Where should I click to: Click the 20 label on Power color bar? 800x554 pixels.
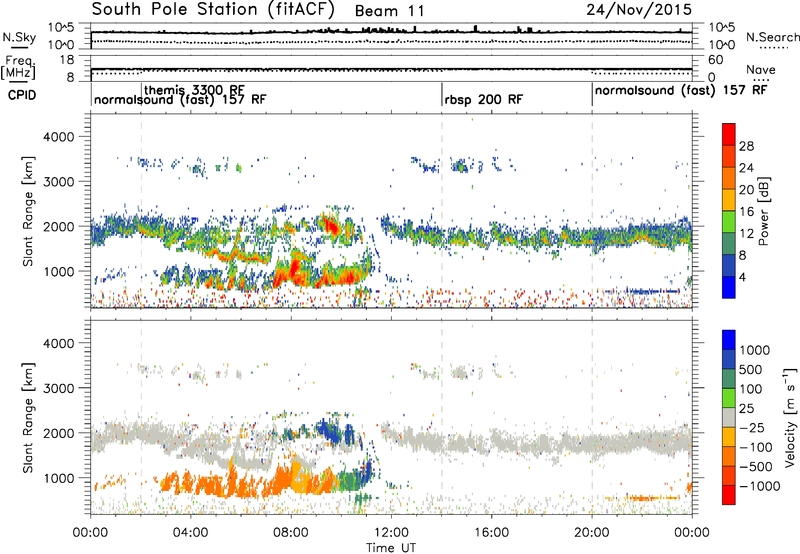(x=746, y=190)
